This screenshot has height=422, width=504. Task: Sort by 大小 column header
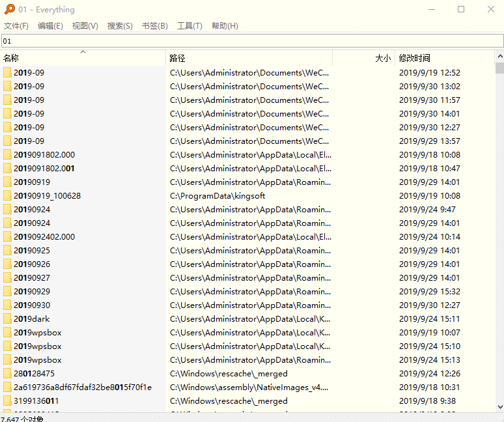363,58
